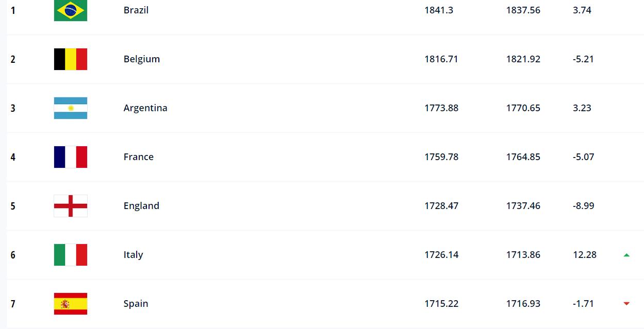Select the Spain team name
The image size is (644, 329).
coord(136,304)
